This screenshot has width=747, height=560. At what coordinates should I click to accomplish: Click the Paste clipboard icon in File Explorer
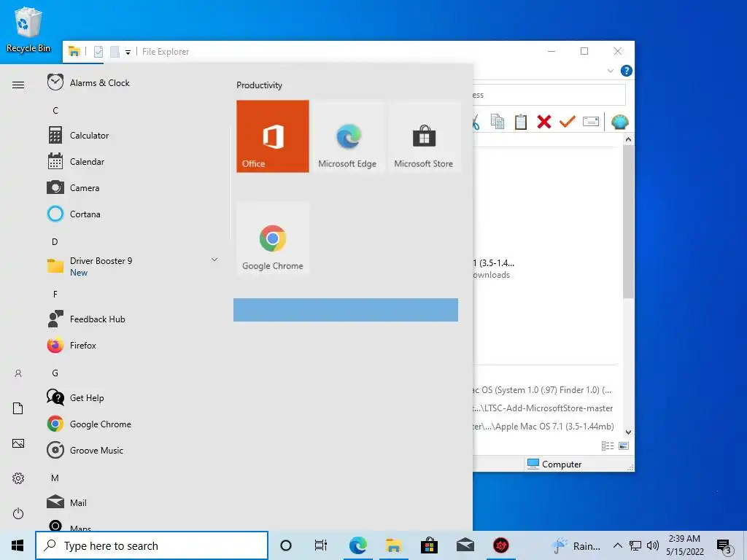[521, 122]
